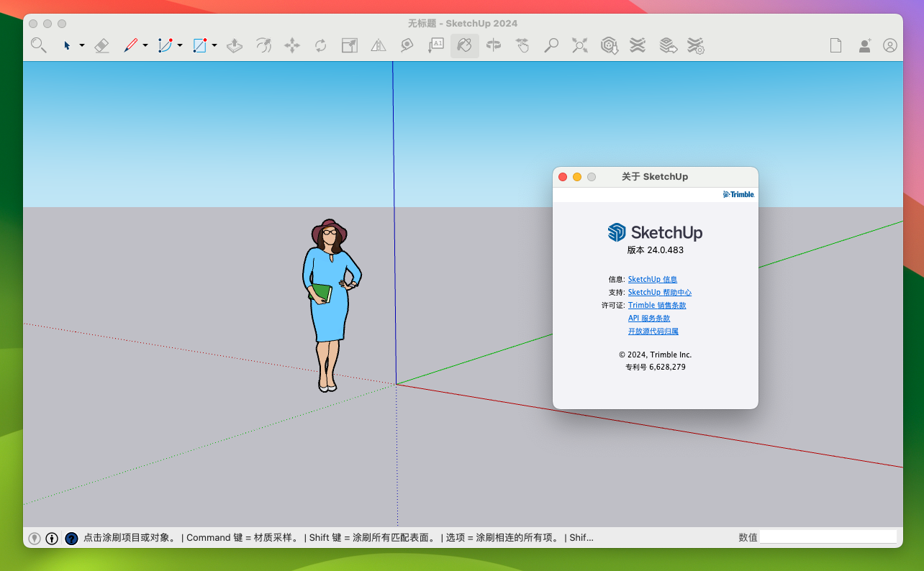This screenshot has width=924, height=571.
Task: Click the Instructor question mark icon
Action: coord(71,538)
